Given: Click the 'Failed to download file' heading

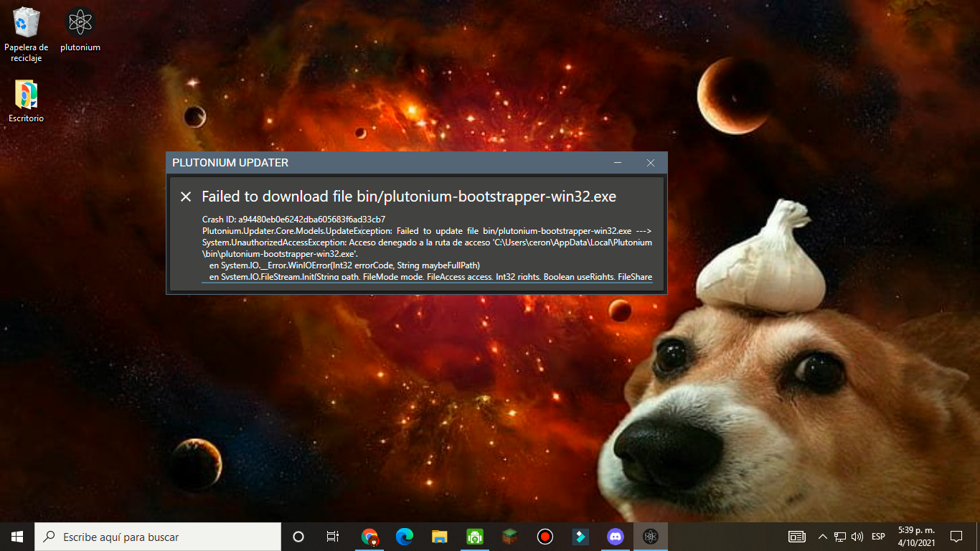Looking at the screenshot, I should click(x=409, y=197).
